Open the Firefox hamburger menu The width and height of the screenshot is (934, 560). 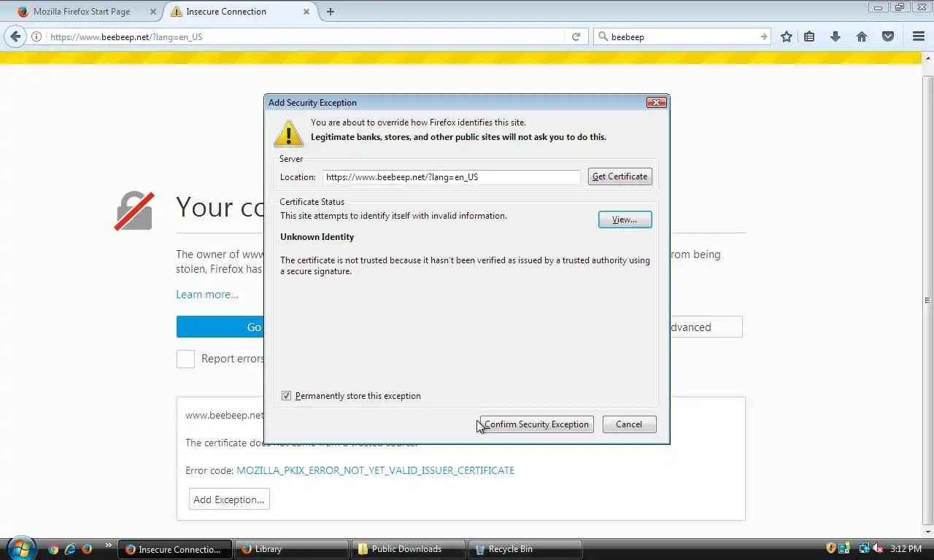tap(919, 36)
